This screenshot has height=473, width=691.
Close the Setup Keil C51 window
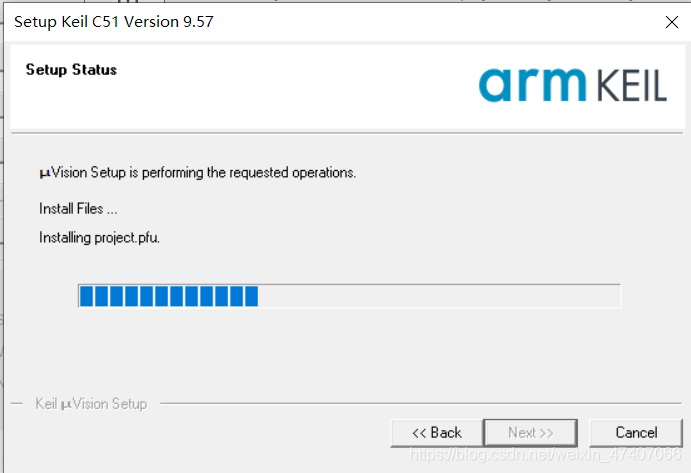coord(672,22)
